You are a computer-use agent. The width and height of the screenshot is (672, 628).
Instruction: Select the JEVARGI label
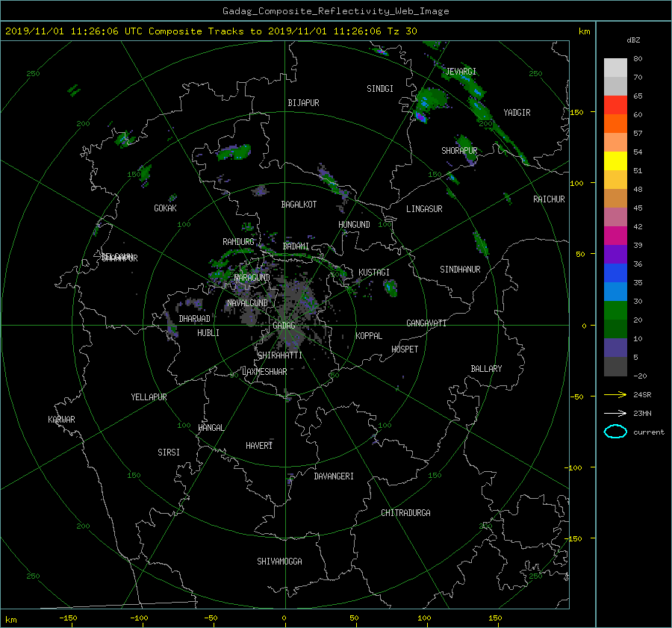point(461,72)
